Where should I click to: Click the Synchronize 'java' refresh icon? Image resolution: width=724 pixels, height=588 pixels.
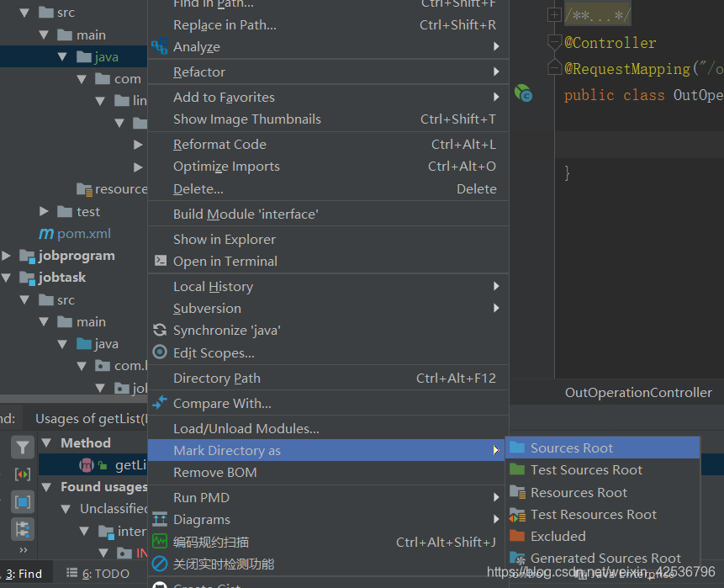pyautogui.click(x=160, y=330)
